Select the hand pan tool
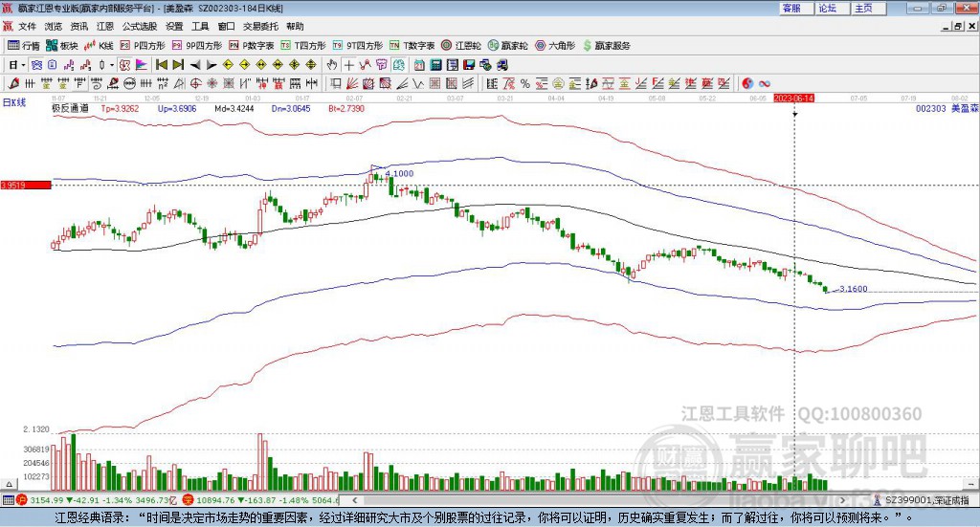The image size is (980, 527). click(x=332, y=65)
